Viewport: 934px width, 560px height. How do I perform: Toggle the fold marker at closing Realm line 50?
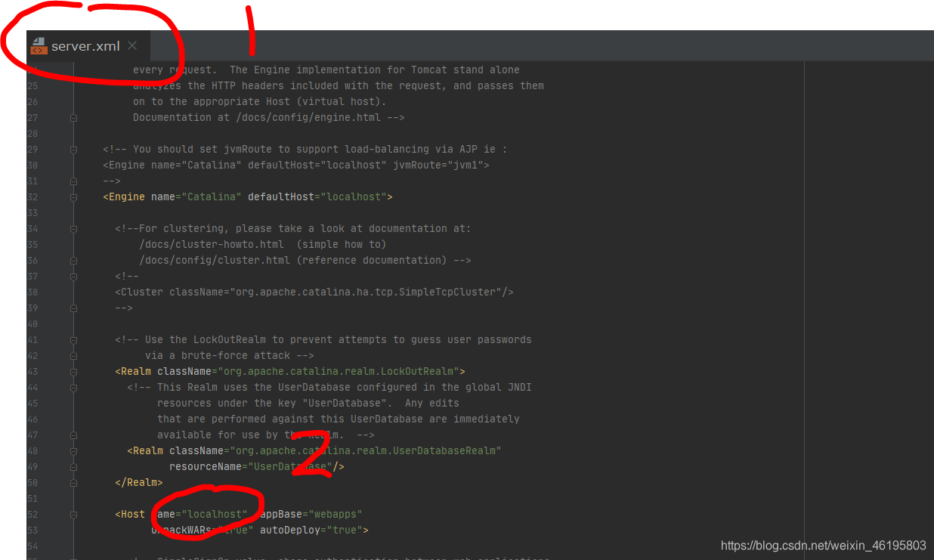click(73, 482)
